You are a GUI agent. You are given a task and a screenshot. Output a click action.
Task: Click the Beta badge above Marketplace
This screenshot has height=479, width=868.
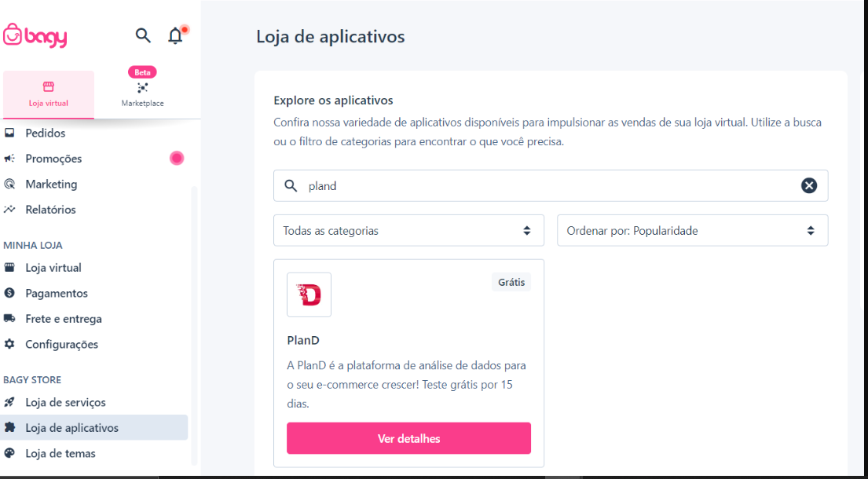click(x=142, y=72)
